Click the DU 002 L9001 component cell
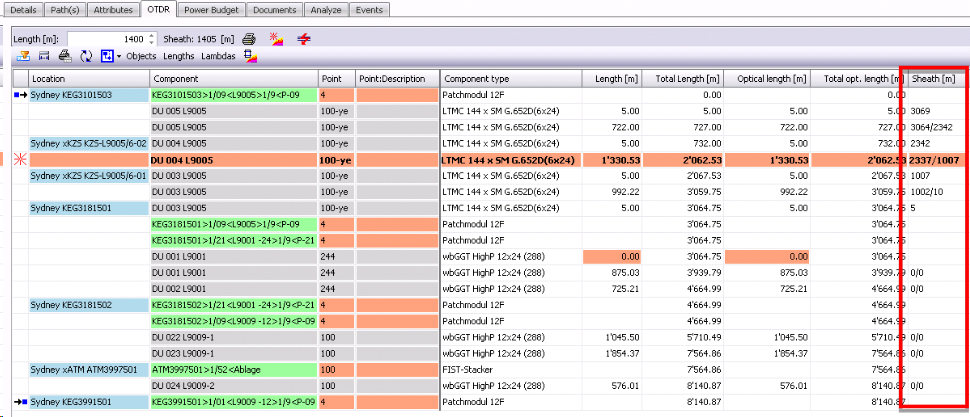Viewport: 970px width, 417px height. [x=234, y=289]
